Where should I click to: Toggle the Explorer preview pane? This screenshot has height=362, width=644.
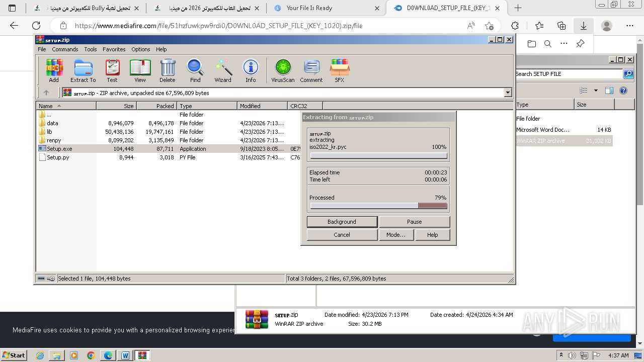609,90
